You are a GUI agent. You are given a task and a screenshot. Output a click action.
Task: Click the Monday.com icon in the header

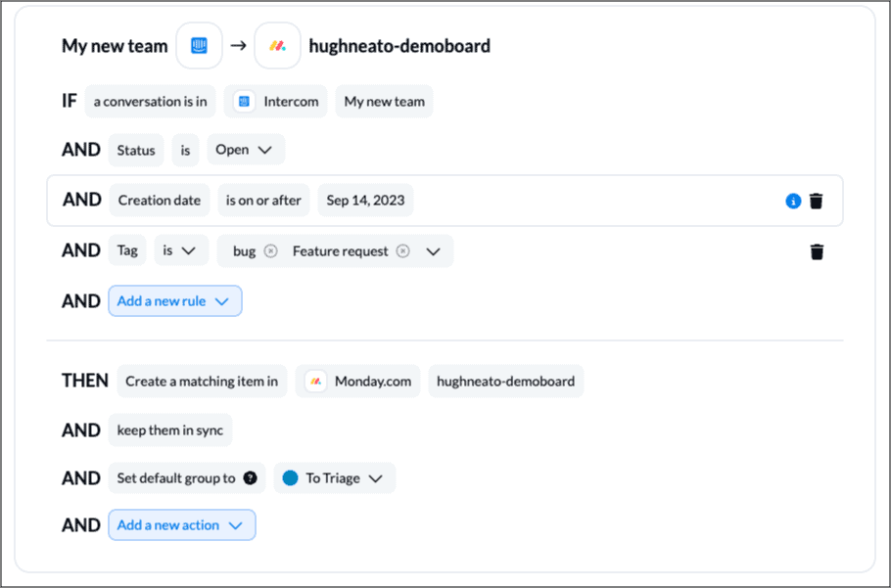click(x=277, y=45)
